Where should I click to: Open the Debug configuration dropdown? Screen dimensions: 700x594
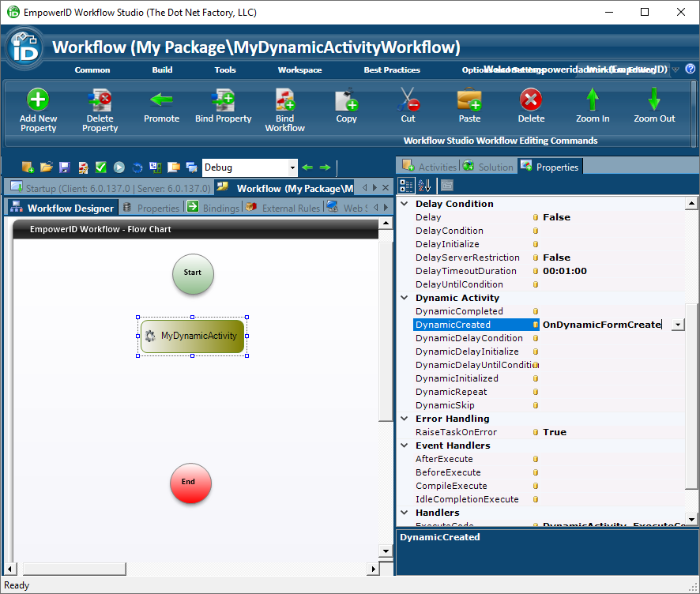click(292, 167)
